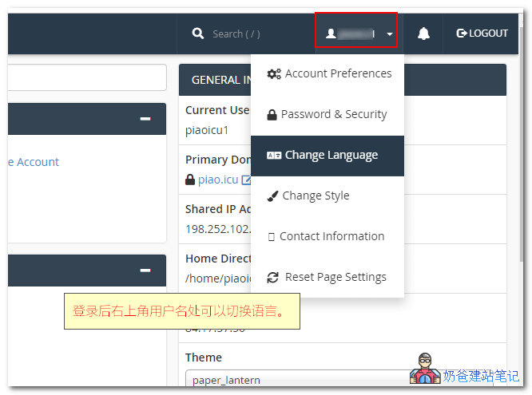Click the search magnifier icon
The height and width of the screenshot is (395, 532).
(x=198, y=34)
